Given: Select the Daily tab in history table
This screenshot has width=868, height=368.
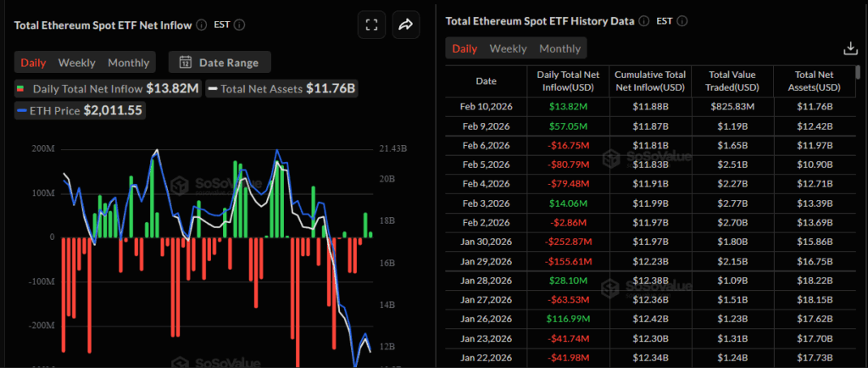Looking at the screenshot, I should (465, 48).
